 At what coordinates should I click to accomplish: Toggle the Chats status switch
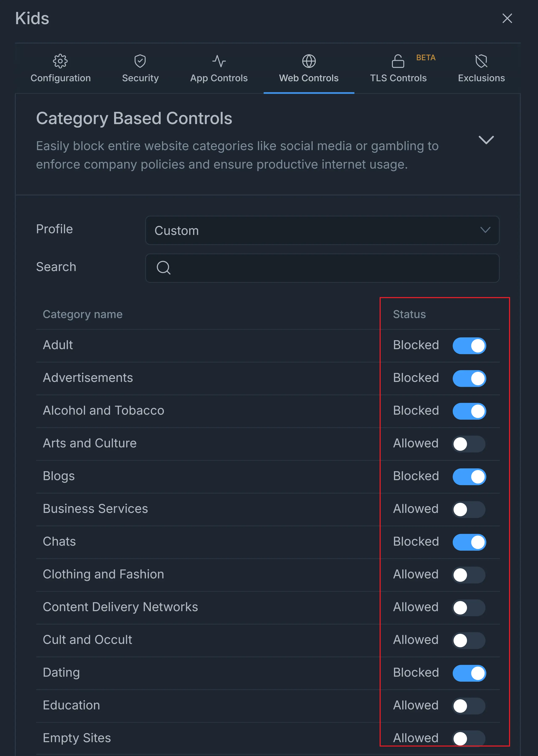469,542
